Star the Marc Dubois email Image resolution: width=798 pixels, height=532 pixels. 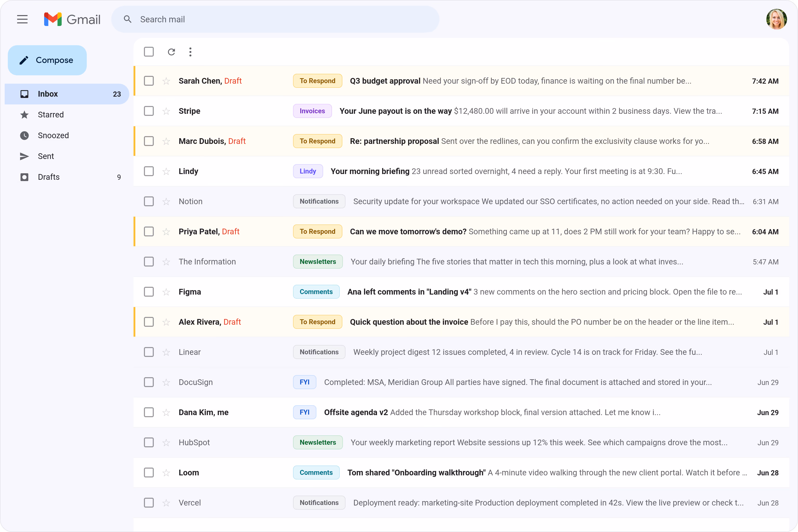point(166,142)
